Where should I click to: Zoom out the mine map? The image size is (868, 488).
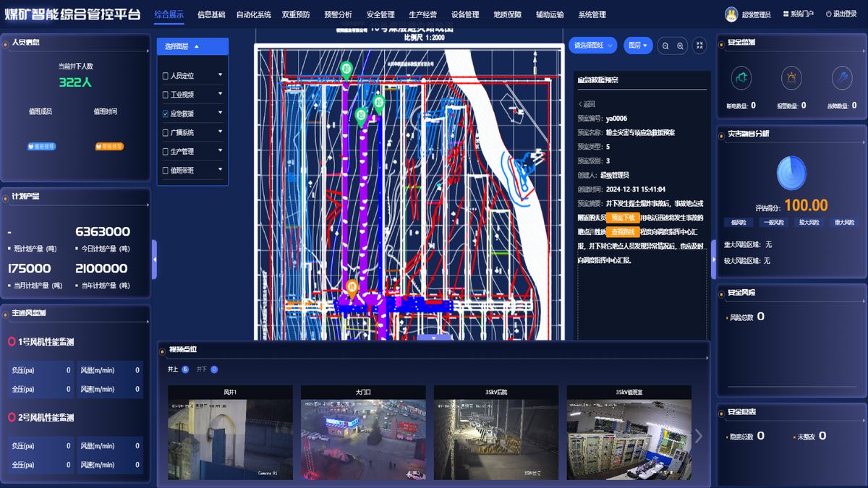[665, 46]
